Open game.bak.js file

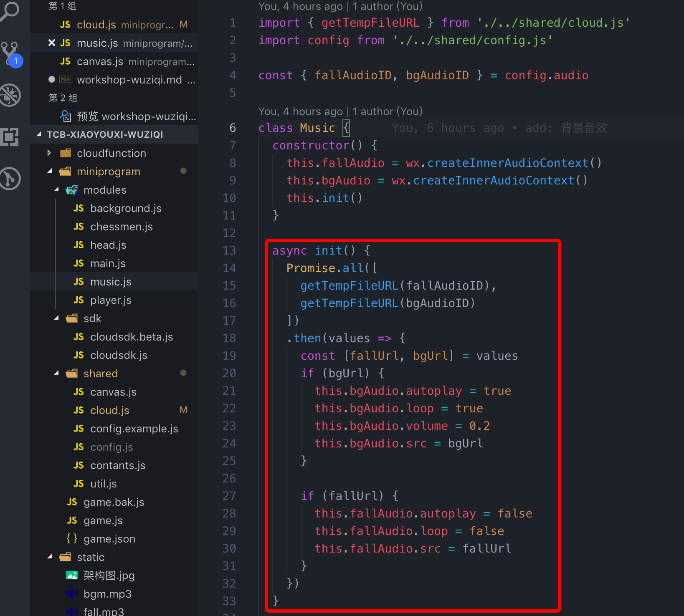pos(114,502)
